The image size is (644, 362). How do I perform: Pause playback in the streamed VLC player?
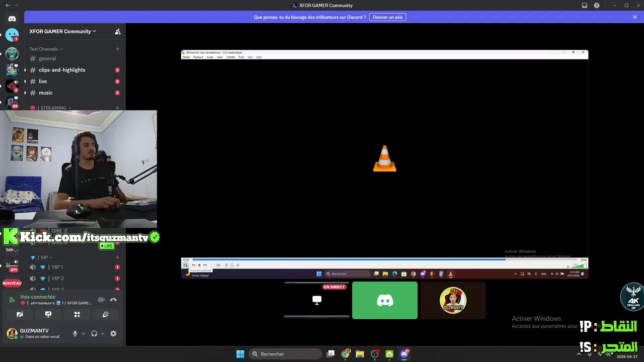pyautogui.click(x=186, y=265)
